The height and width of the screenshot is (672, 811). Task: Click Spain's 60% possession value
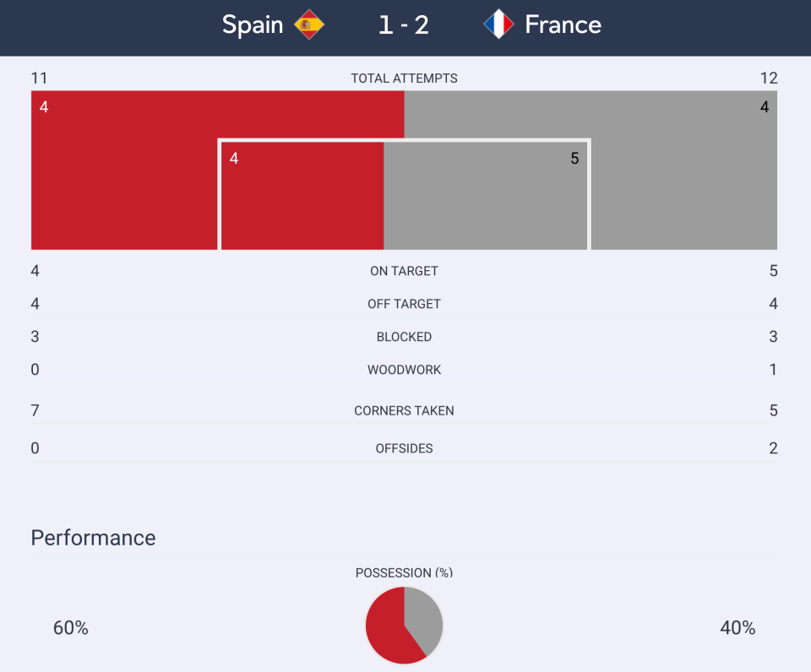71,627
